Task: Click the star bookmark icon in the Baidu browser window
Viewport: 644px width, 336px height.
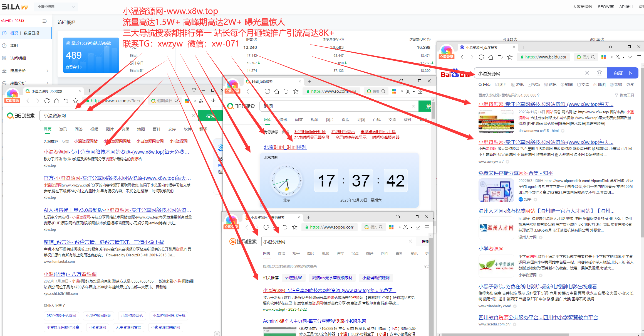Action: coord(510,57)
